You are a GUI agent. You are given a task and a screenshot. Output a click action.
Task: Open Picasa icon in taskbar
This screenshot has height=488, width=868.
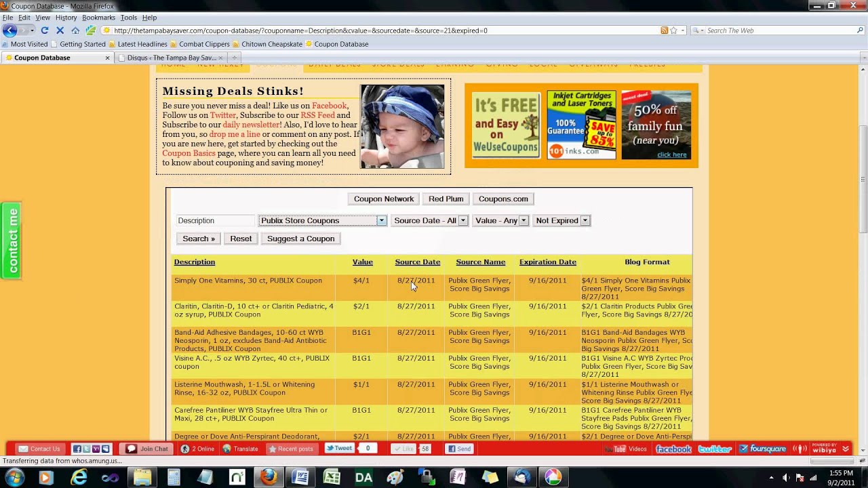[553, 477]
